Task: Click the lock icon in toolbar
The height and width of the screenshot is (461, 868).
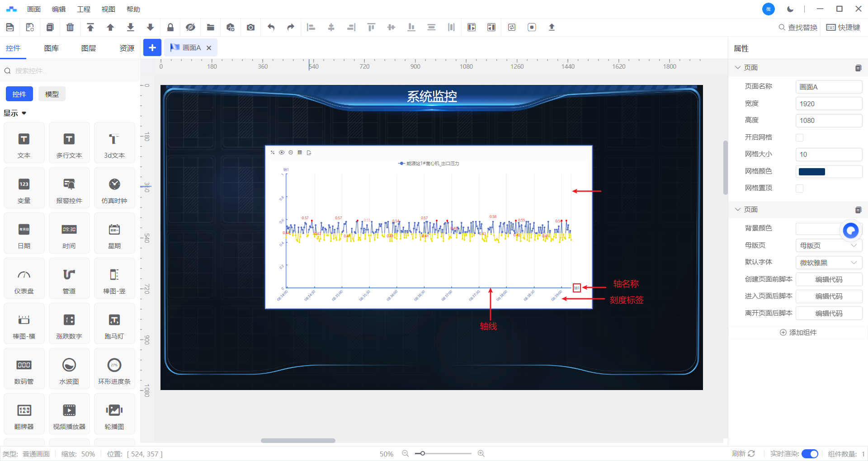Action: coord(170,28)
